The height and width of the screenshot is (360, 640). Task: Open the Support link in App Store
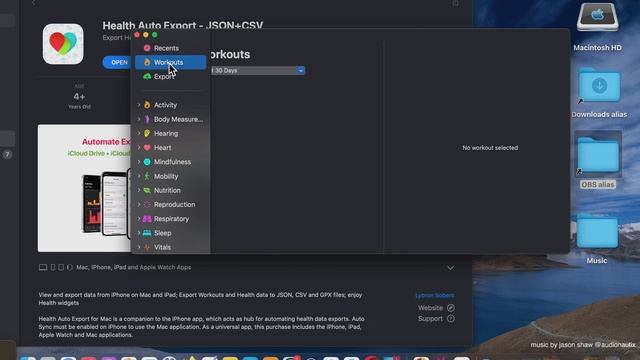click(436, 319)
